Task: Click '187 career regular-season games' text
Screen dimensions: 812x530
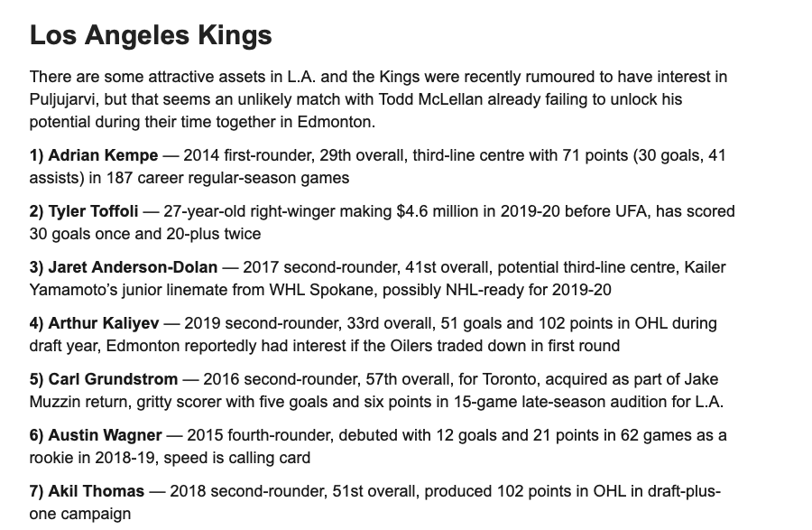Action: [x=228, y=178]
